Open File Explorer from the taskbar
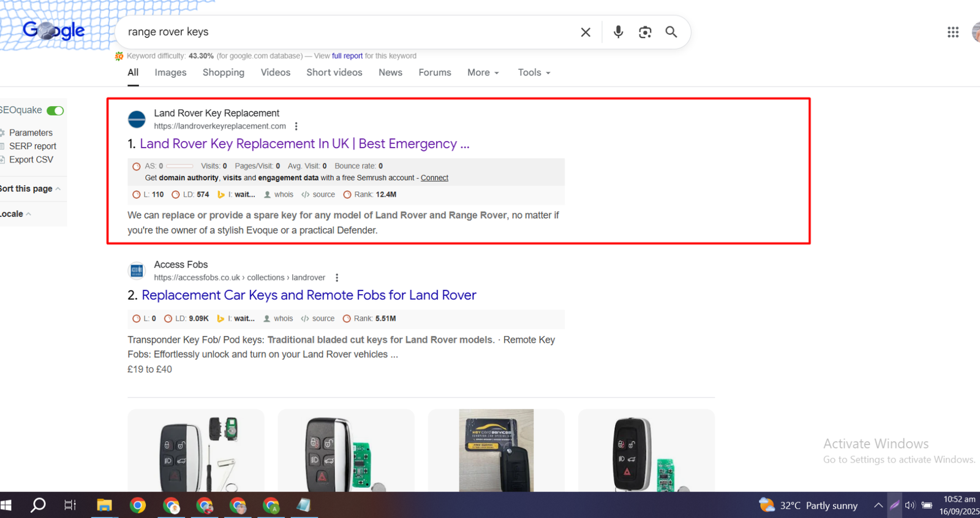980x518 pixels. pyautogui.click(x=104, y=505)
